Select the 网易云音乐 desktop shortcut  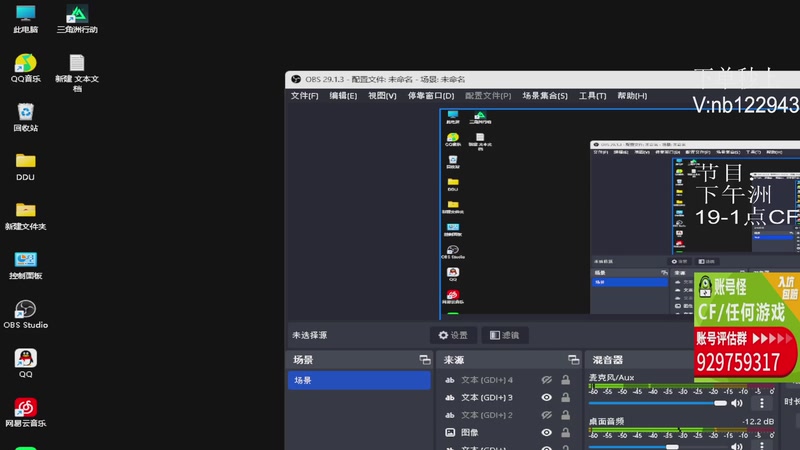(26, 412)
